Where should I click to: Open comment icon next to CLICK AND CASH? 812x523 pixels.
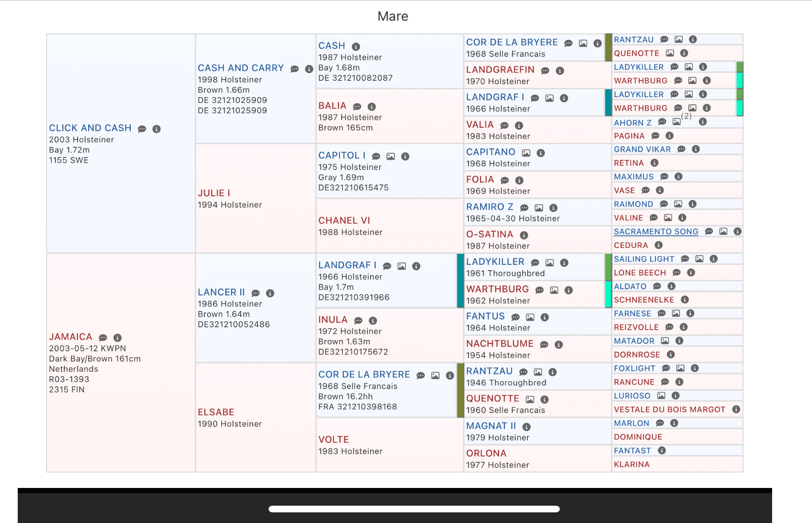point(142,129)
